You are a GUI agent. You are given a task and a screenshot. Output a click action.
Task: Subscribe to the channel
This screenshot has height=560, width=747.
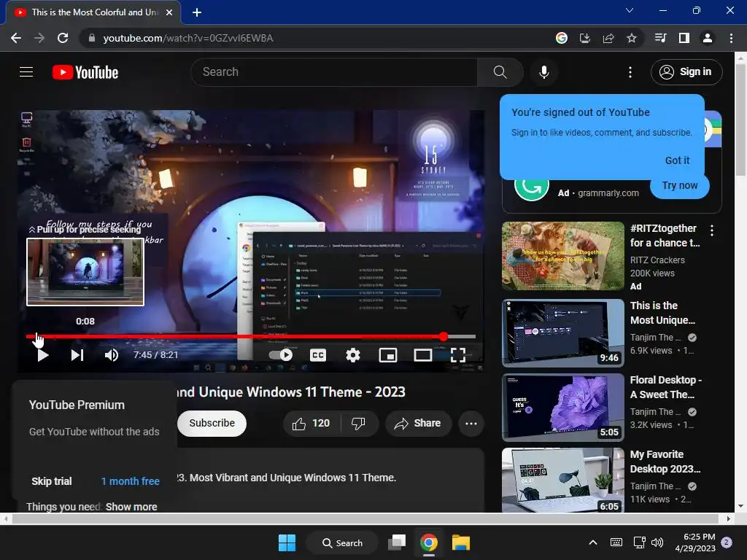pos(212,423)
